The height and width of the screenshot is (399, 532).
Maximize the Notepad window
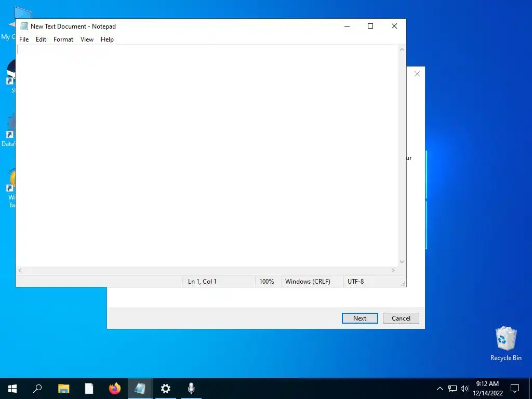point(370,26)
